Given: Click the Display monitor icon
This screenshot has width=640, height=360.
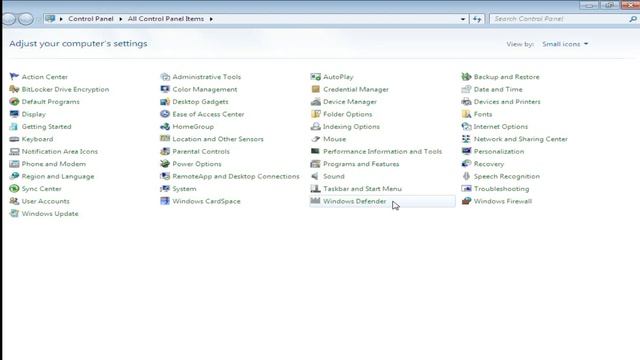Looking at the screenshot, I should 14,114.
